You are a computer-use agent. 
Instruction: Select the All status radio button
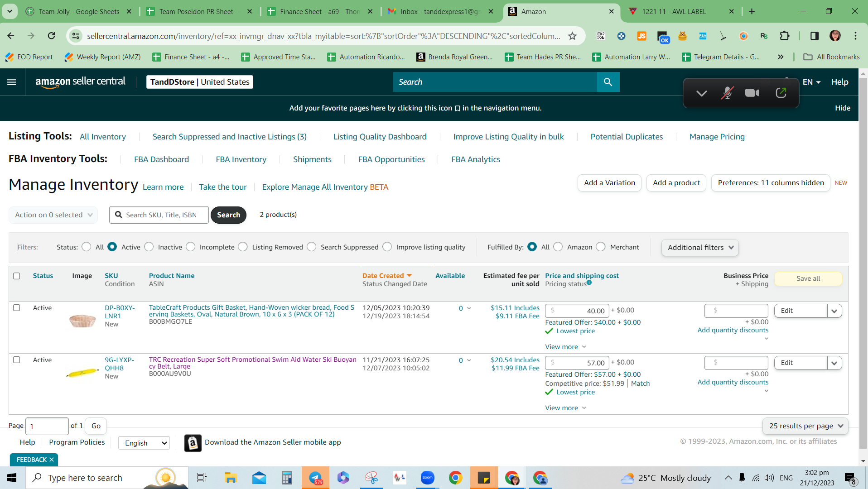(x=86, y=247)
